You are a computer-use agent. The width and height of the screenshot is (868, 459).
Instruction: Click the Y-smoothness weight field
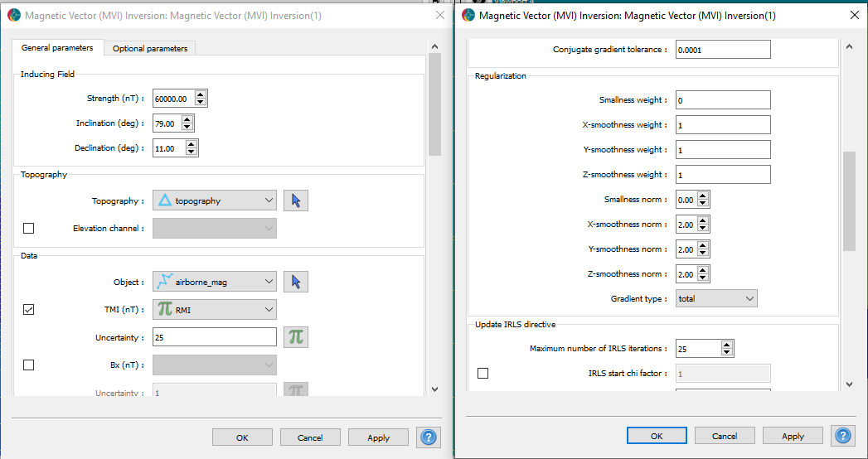(x=723, y=150)
